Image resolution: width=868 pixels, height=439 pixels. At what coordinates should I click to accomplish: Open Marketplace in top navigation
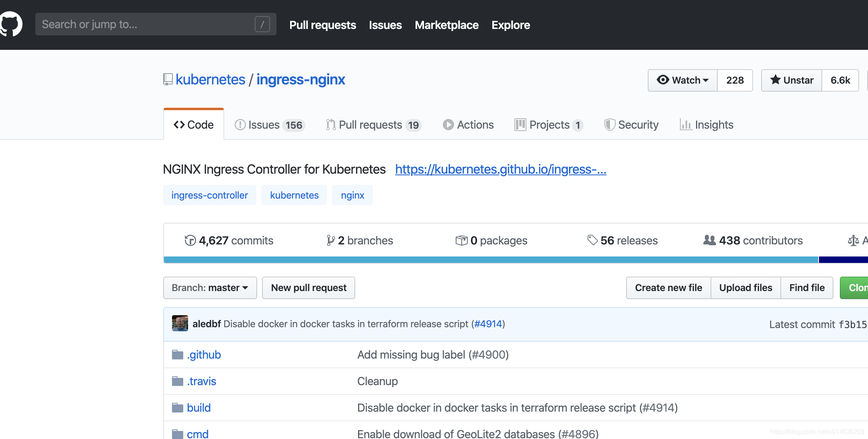[x=447, y=25]
